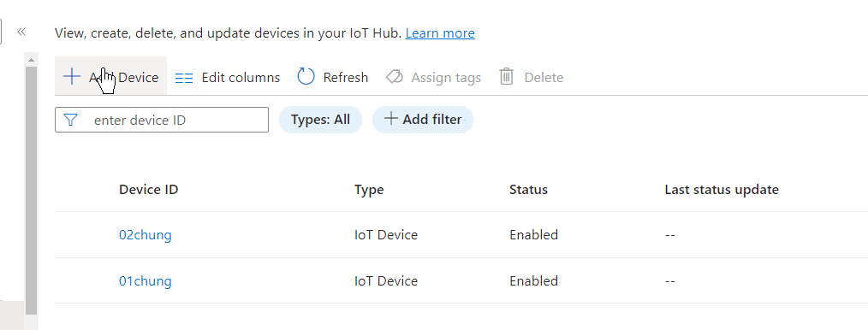Click the Delete trash can icon

tap(507, 77)
